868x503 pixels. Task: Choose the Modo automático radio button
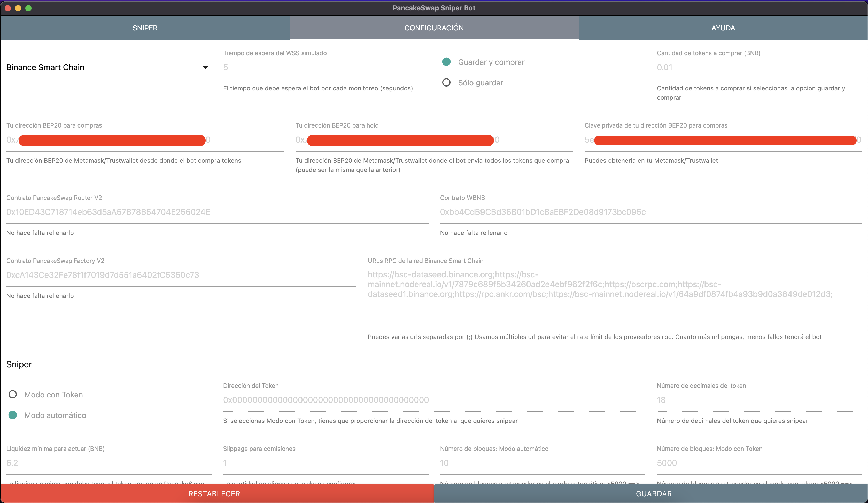13,415
